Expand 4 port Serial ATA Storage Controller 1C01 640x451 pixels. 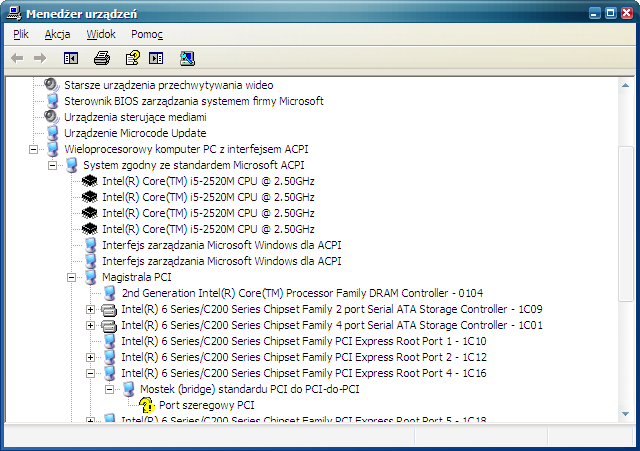(91, 325)
